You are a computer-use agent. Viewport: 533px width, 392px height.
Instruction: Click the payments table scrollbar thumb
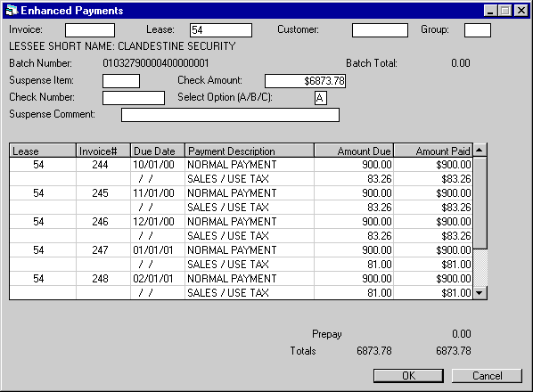tap(480, 203)
